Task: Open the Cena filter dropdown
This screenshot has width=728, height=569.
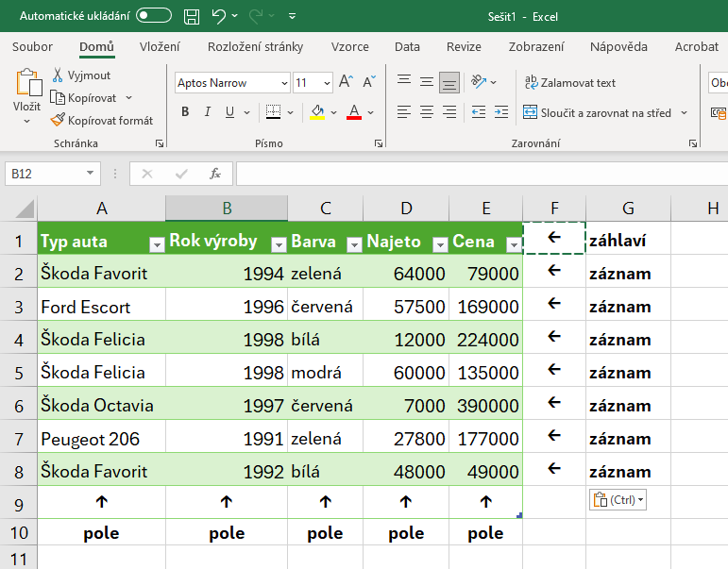Action: point(514,244)
